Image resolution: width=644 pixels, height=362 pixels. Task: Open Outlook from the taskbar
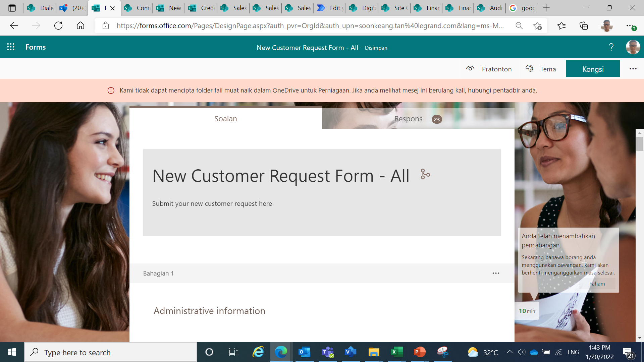(x=304, y=352)
